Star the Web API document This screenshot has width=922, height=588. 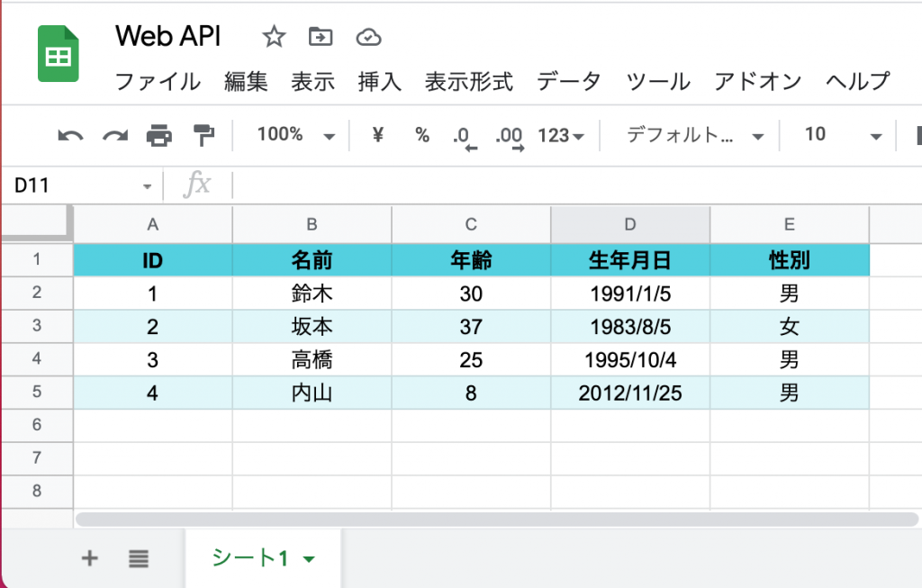[274, 37]
